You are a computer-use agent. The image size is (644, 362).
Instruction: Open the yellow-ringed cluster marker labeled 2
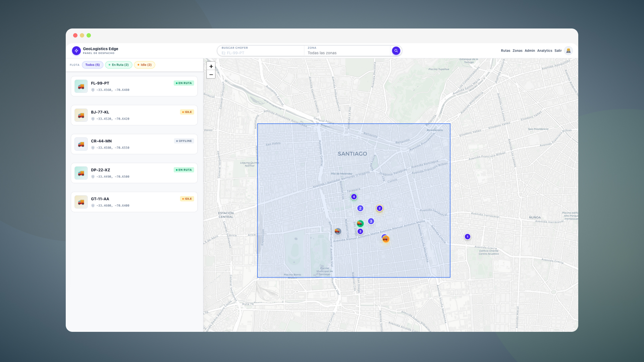379,208
